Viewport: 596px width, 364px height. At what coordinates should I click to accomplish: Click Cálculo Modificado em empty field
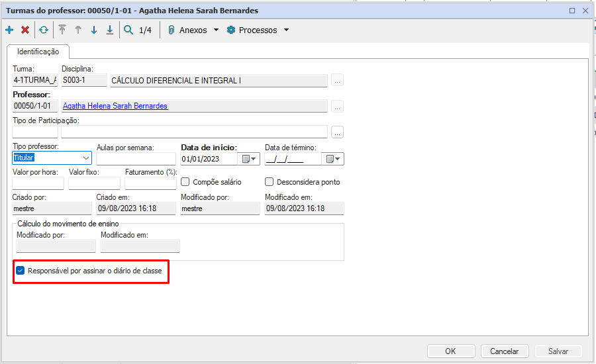point(140,246)
